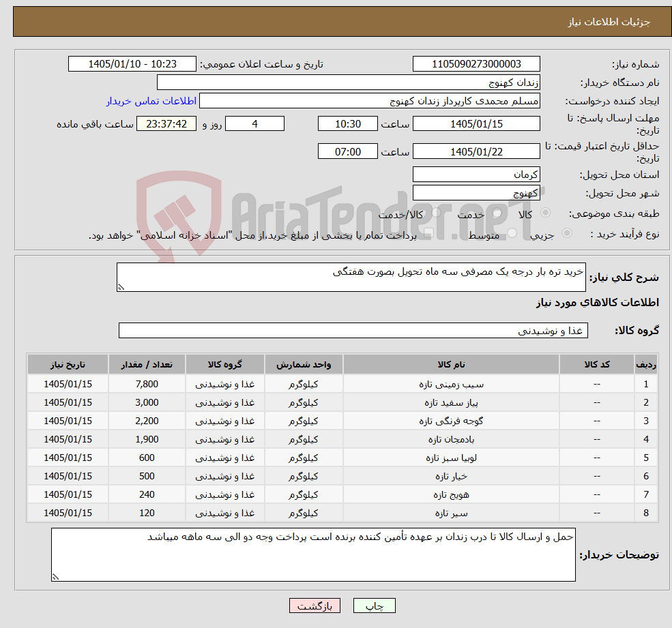
Task: Click the quantity cell 7,800
Action: pyautogui.click(x=147, y=385)
